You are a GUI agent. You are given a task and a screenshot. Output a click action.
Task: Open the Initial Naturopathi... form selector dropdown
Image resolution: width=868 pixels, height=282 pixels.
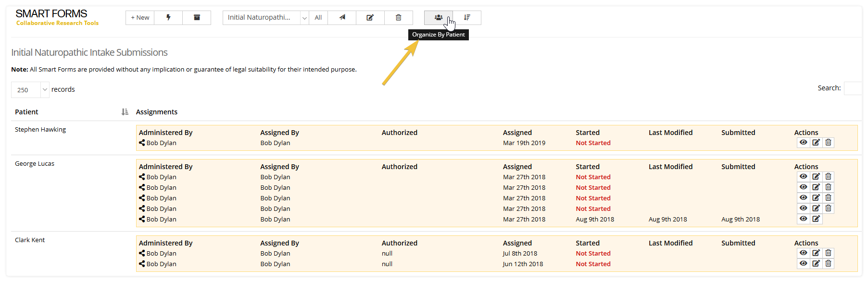(x=266, y=18)
